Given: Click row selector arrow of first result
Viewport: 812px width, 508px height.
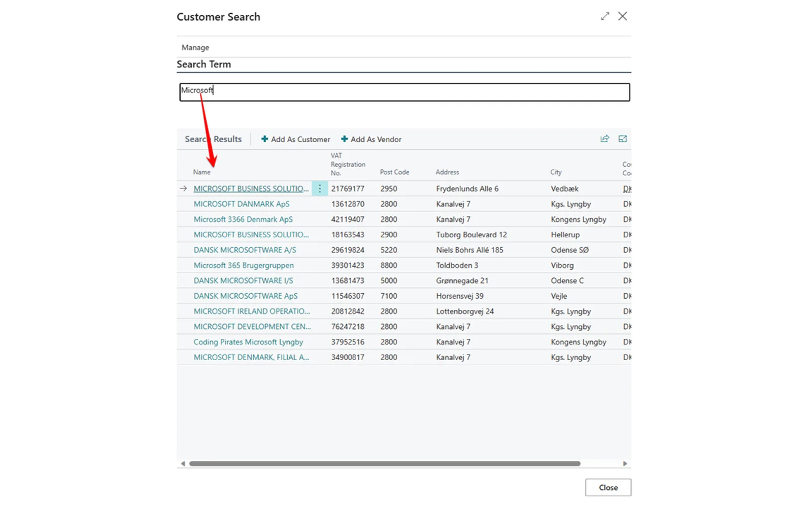Looking at the screenshot, I should click(183, 188).
